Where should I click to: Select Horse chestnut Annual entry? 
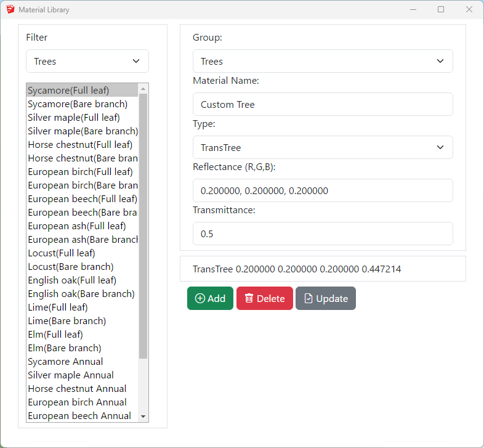click(x=77, y=388)
